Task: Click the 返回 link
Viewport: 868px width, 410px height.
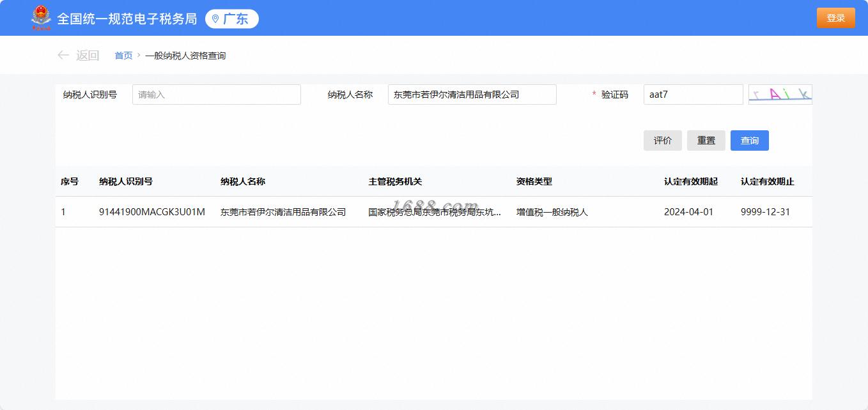Action: coord(88,56)
